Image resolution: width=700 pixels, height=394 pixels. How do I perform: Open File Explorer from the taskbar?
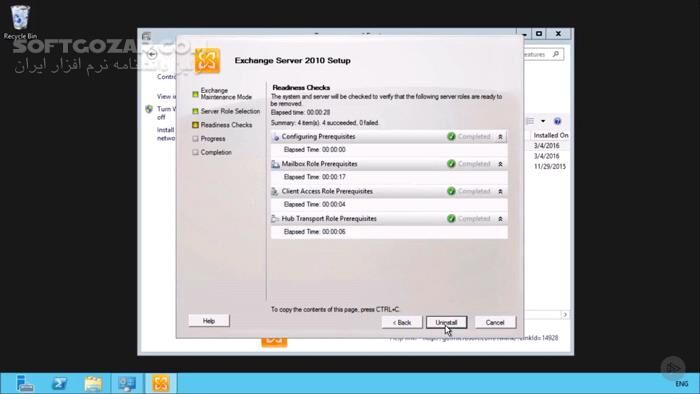tap(93, 383)
